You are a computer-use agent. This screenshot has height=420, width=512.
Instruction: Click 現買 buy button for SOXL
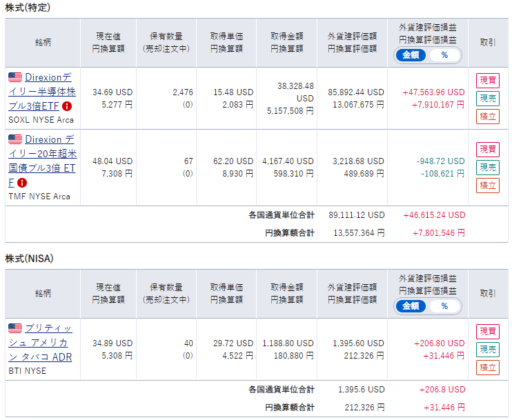[x=488, y=81]
